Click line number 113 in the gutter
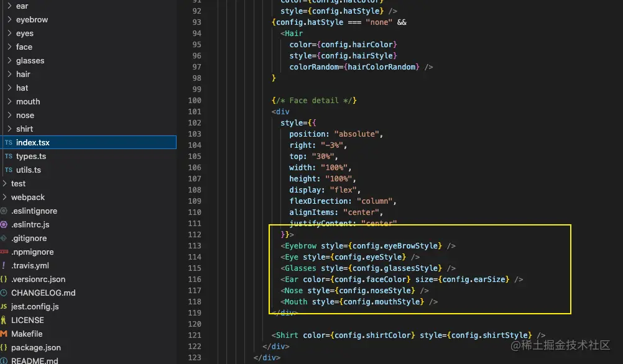 point(195,246)
